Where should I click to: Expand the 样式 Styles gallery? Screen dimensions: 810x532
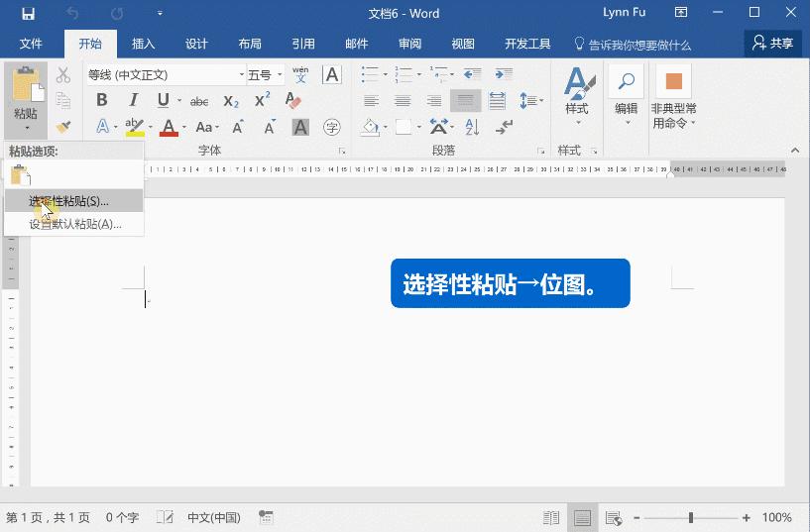pos(577,98)
